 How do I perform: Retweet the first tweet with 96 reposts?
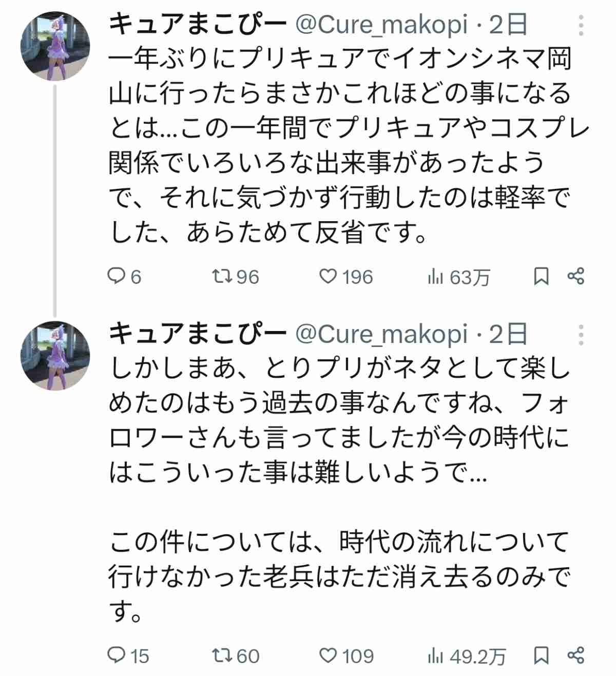[x=222, y=277]
